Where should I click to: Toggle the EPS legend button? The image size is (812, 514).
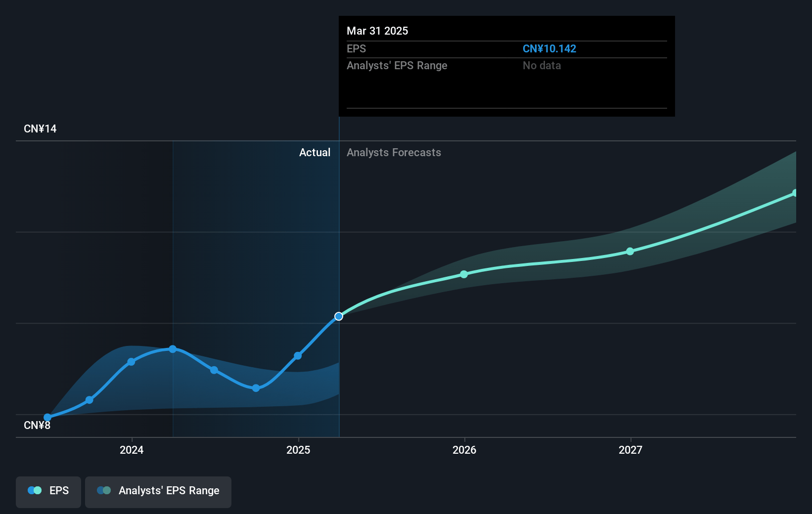48,492
